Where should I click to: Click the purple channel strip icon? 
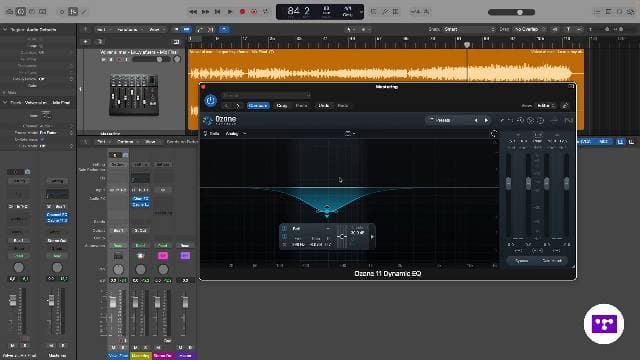185,256
